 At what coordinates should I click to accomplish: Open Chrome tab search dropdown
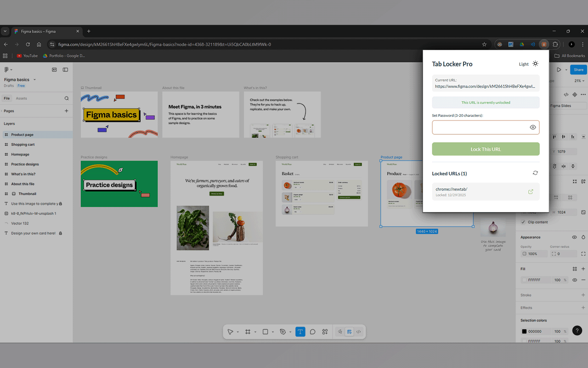pyautogui.click(x=5, y=31)
